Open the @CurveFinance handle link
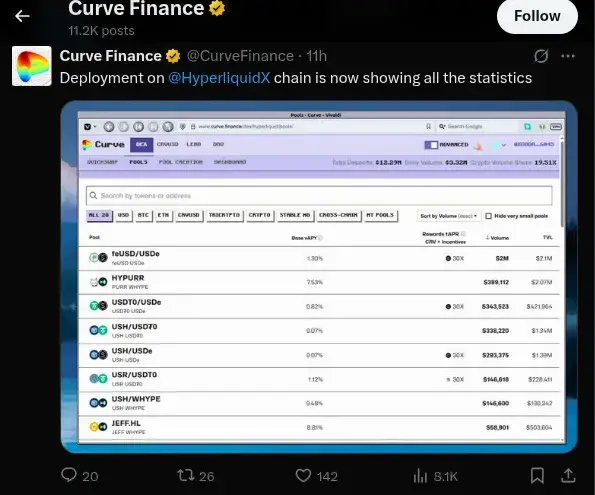 click(240, 56)
